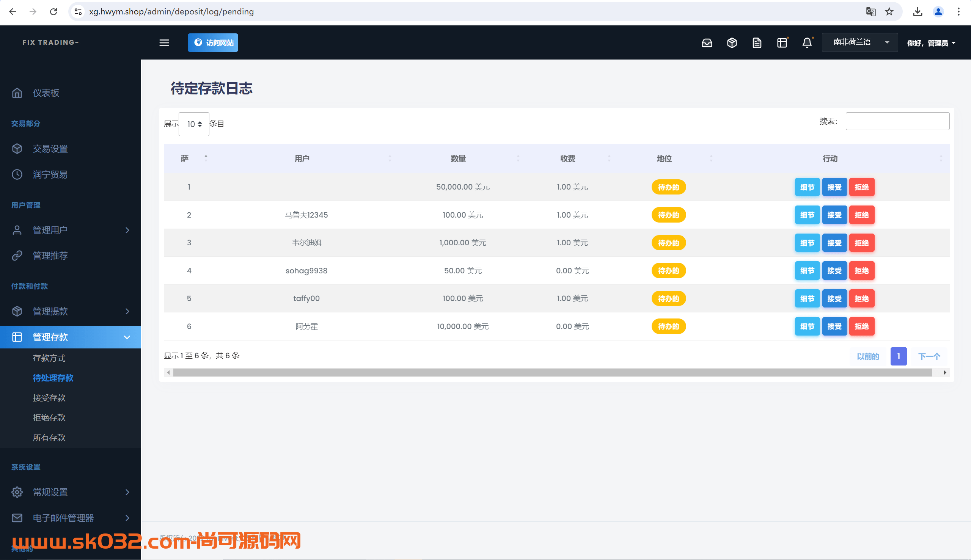Screen dimensions: 971x560
Task: Open the browser three-dot menu
Action: [x=959, y=11]
